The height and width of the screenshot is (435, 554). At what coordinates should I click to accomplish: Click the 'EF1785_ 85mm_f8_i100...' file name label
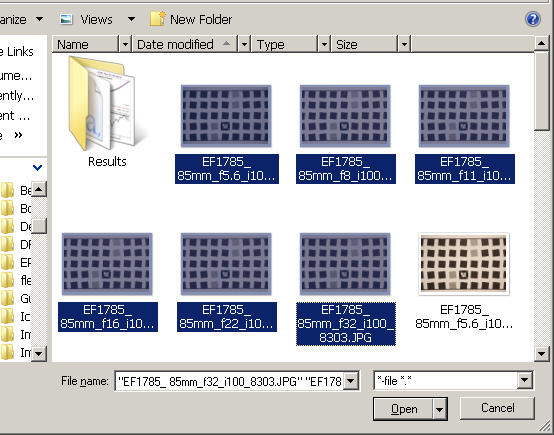point(346,169)
